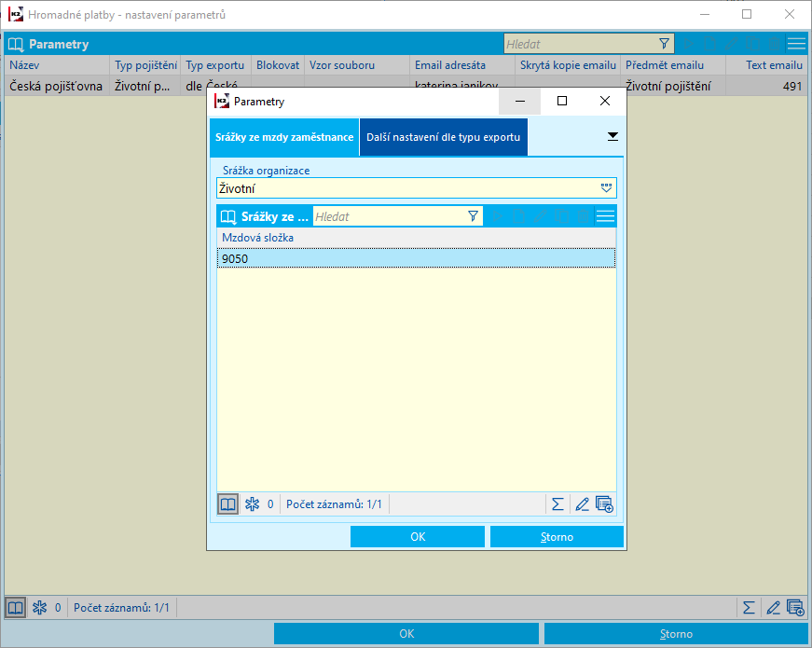Select Česká pojišťovna cell in main grid
The height and width of the screenshot is (648, 812).
click(57, 86)
